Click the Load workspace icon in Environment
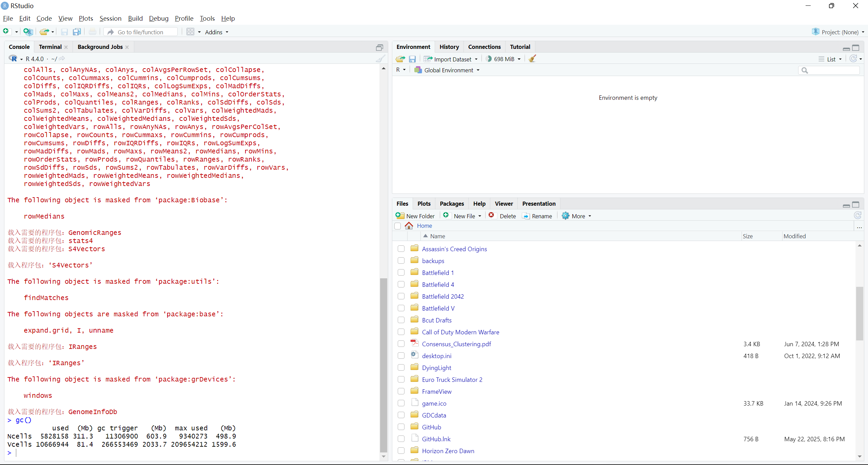Screen dimensions: 868x465 pos(400,59)
